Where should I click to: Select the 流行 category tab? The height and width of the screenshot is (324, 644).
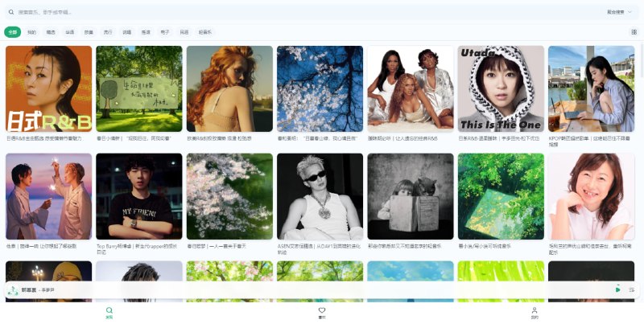108,32
